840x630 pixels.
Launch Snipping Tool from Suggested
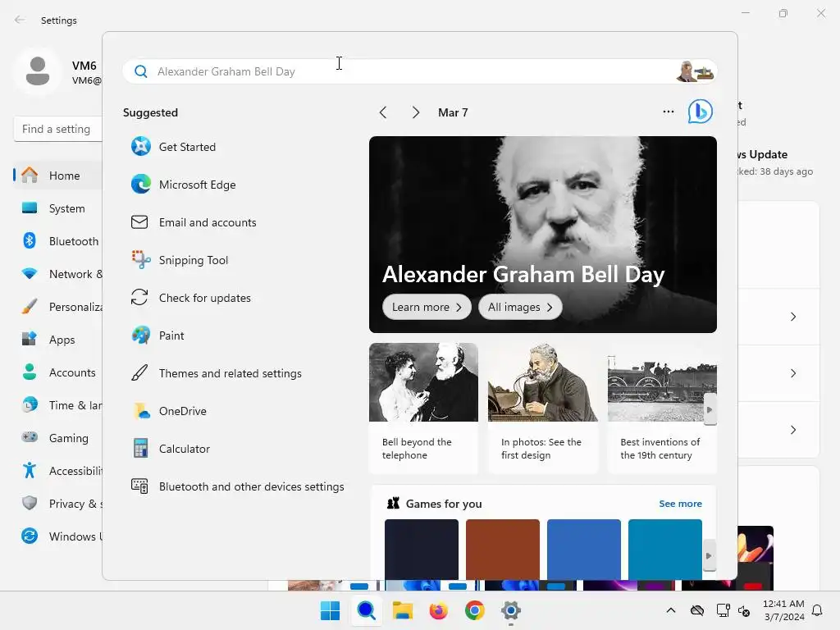[x=180, y=260]
